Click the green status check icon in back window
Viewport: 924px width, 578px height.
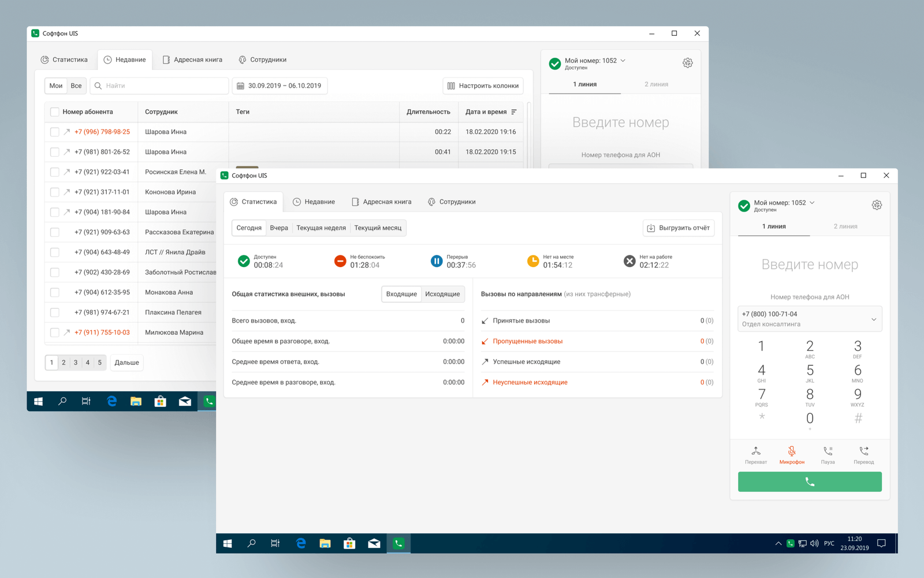point(555,64)
